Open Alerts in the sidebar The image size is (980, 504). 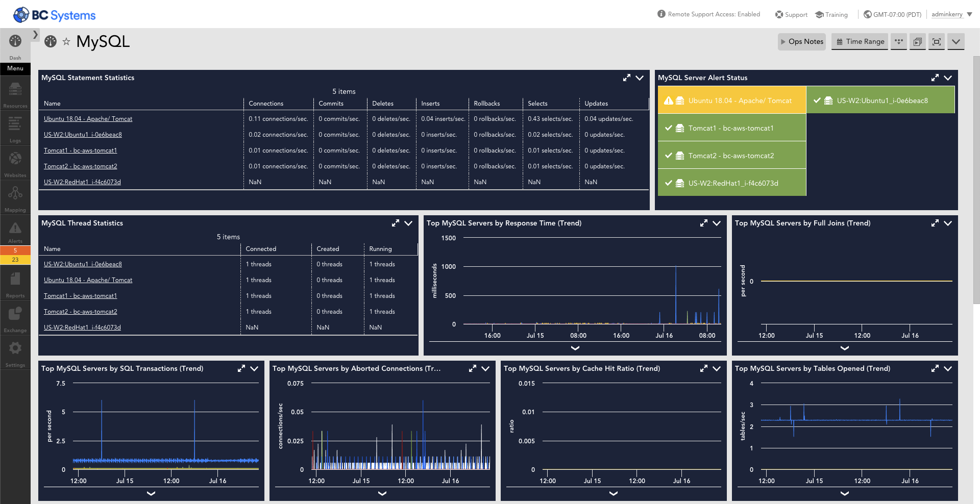15,231
